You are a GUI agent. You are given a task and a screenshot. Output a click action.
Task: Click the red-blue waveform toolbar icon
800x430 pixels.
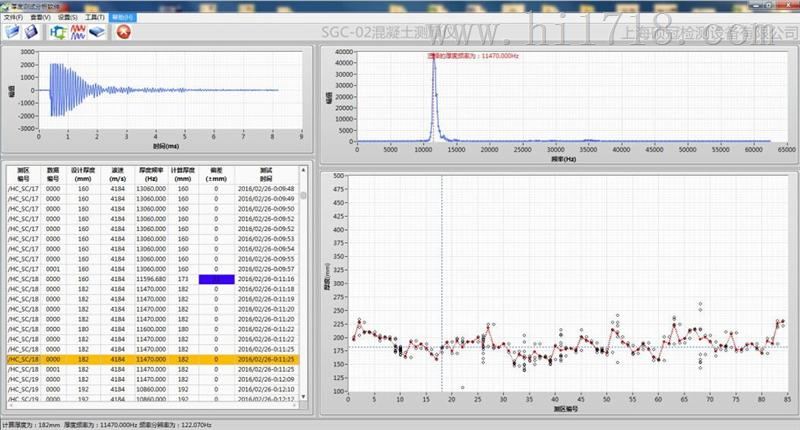[x=78, y=33]
